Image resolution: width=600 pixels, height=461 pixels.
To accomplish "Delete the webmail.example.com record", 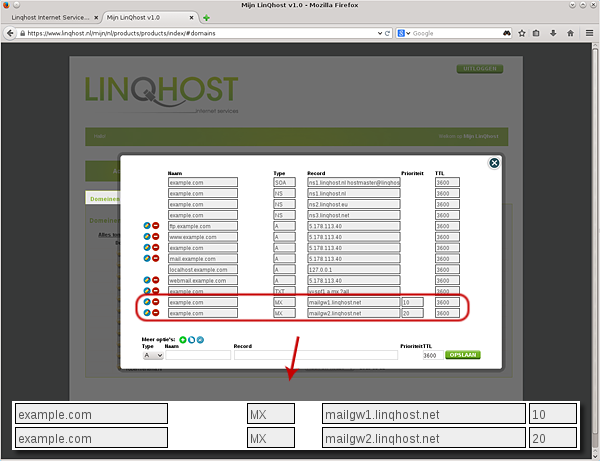I will 156,280.
